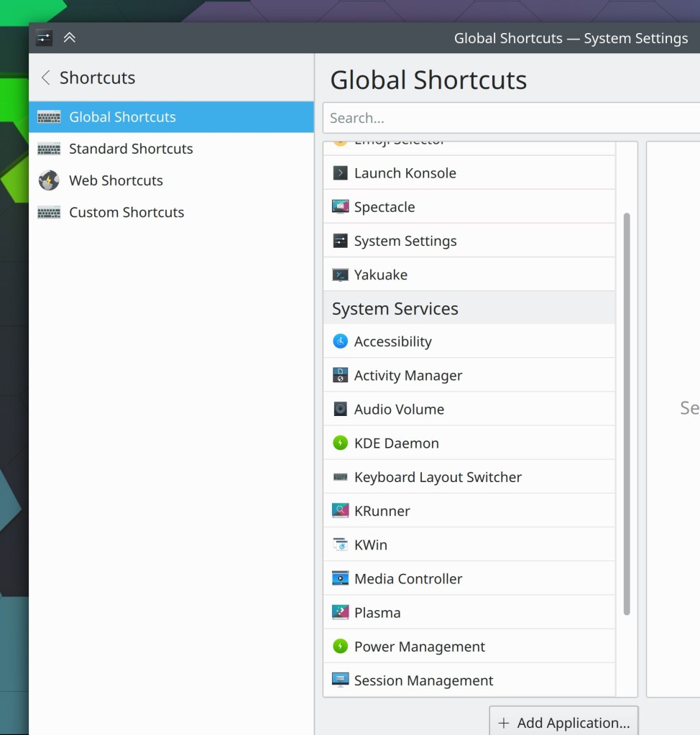Open Custom Shortcuts section
The width and height of the screenshot is (700, 735).
click(126, 212)
